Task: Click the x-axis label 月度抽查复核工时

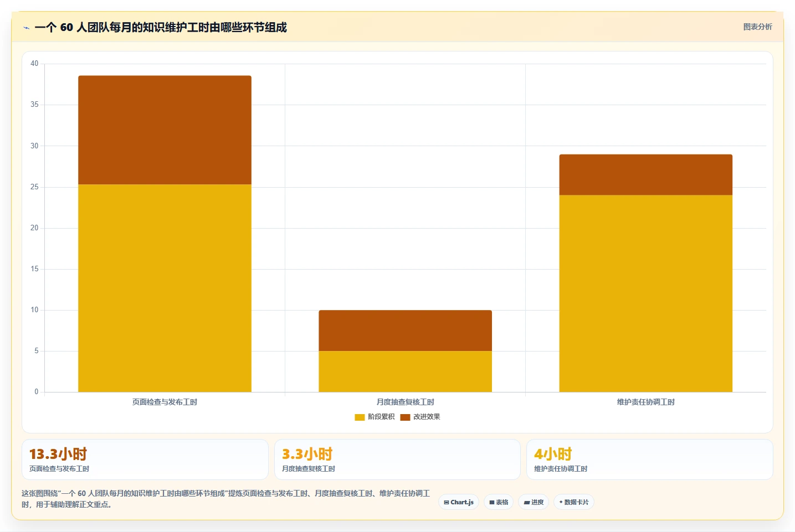Action: pos(405,402)
